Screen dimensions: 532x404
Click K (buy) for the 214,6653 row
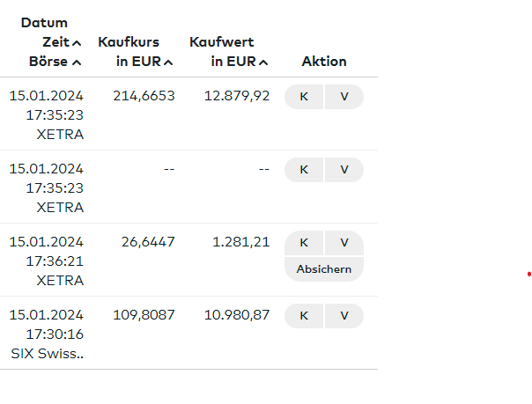tap(304, 97)
